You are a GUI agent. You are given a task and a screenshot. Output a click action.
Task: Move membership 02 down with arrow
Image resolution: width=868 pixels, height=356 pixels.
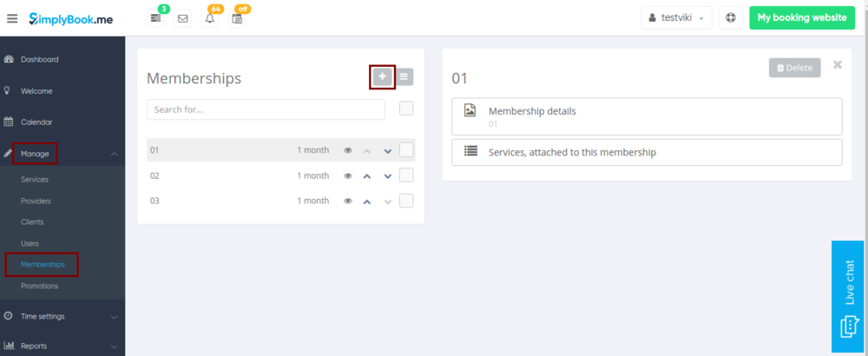(x=388, y=176)
